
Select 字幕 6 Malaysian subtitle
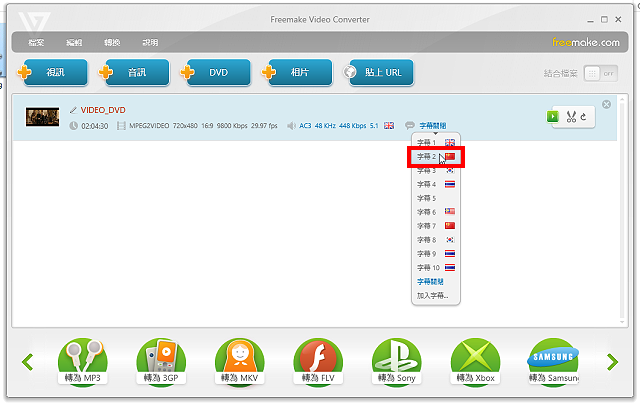click(x=436, y=212)
